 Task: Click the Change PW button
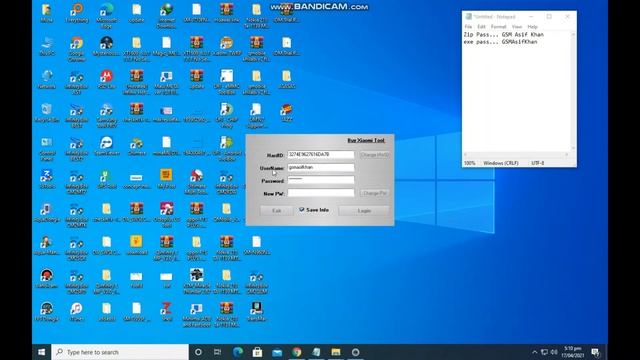(x=375, y=193)
